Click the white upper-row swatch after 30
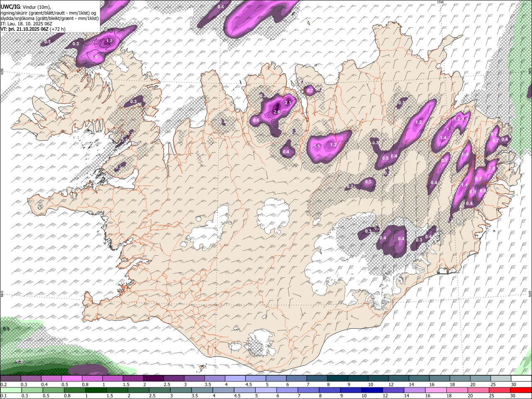 (522, 379)
